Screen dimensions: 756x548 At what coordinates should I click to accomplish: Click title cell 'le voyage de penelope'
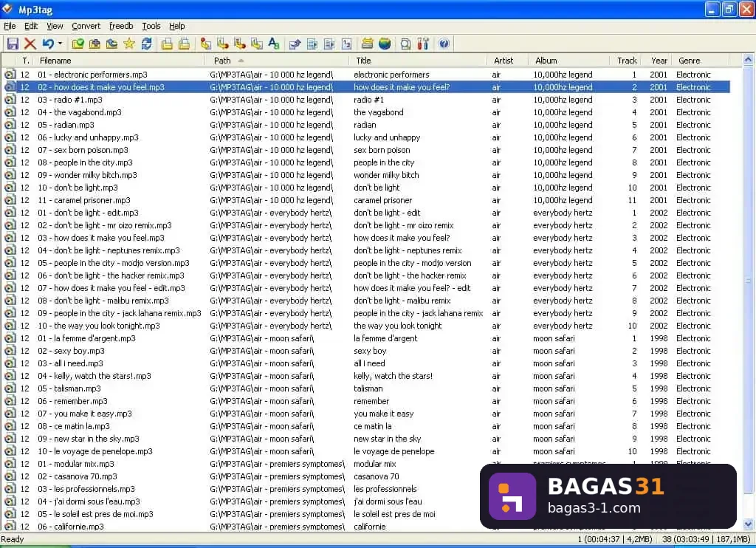tap(394, 451)
